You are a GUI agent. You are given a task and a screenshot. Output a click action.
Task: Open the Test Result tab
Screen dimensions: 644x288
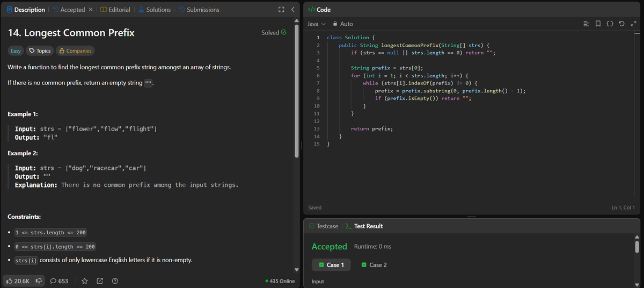[x=364, y=226]
